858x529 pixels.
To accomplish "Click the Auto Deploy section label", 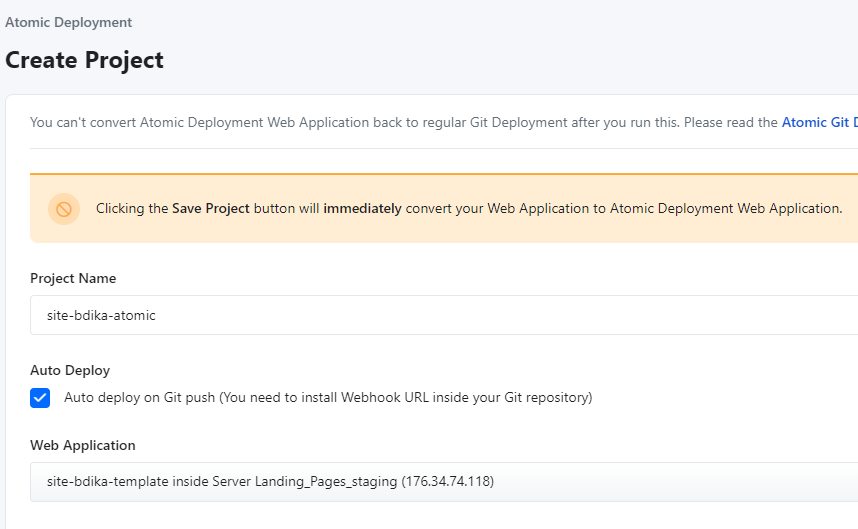I will pyautogui.click(x=70, y=370).
